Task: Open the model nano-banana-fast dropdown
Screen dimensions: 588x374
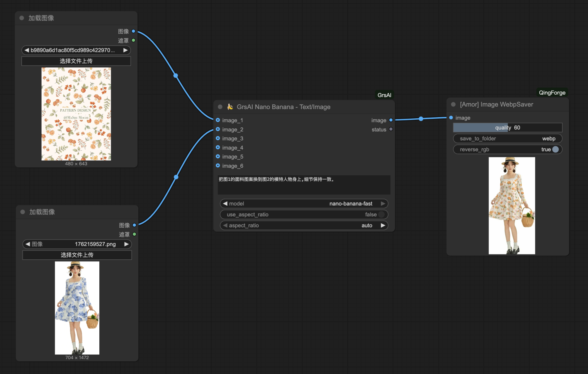Action: (304, 203)
